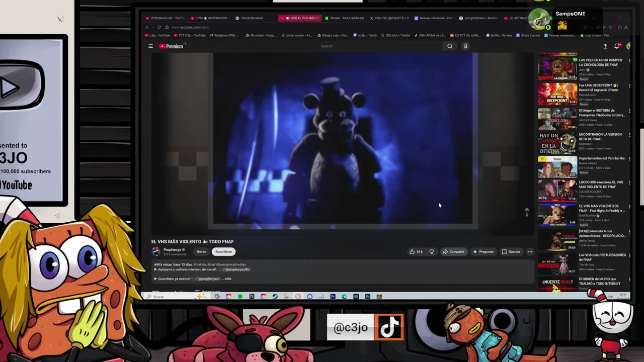
Task: Open the Create upload icon
Action: click(605, 46)
